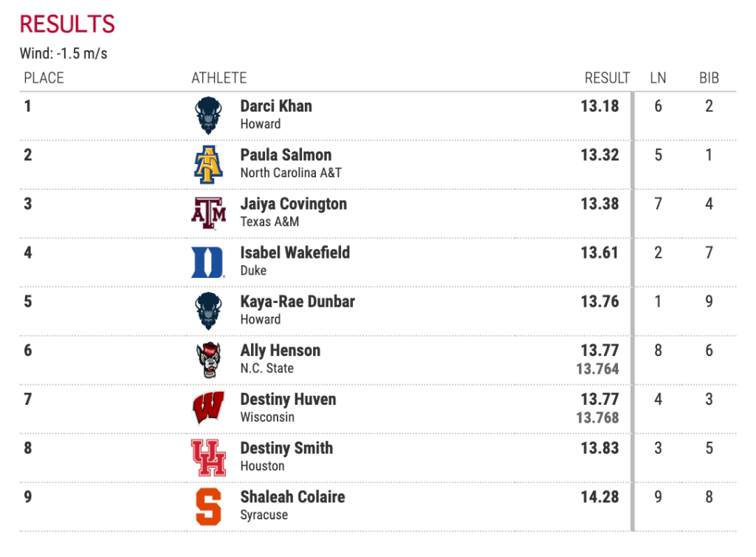Screen dimensions: 756x557
Task: Click the North Carolina A&T logo
Action: coord(208,164)
